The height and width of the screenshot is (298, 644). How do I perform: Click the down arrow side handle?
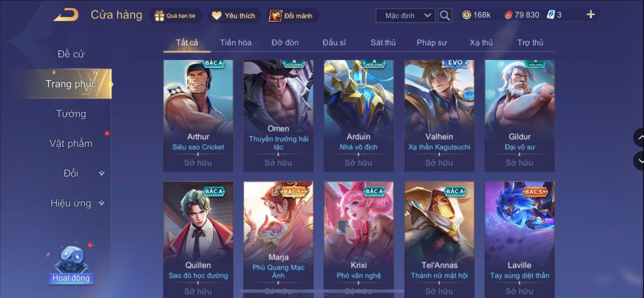(x=639, y=161)
